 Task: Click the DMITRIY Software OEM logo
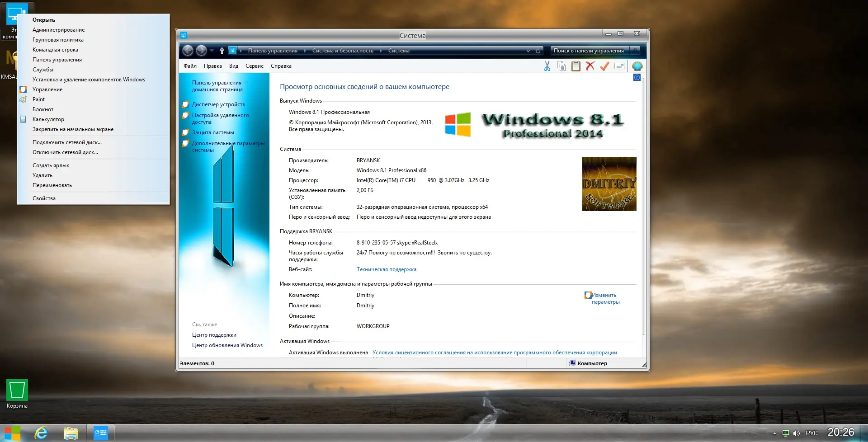tap(609, 184)
